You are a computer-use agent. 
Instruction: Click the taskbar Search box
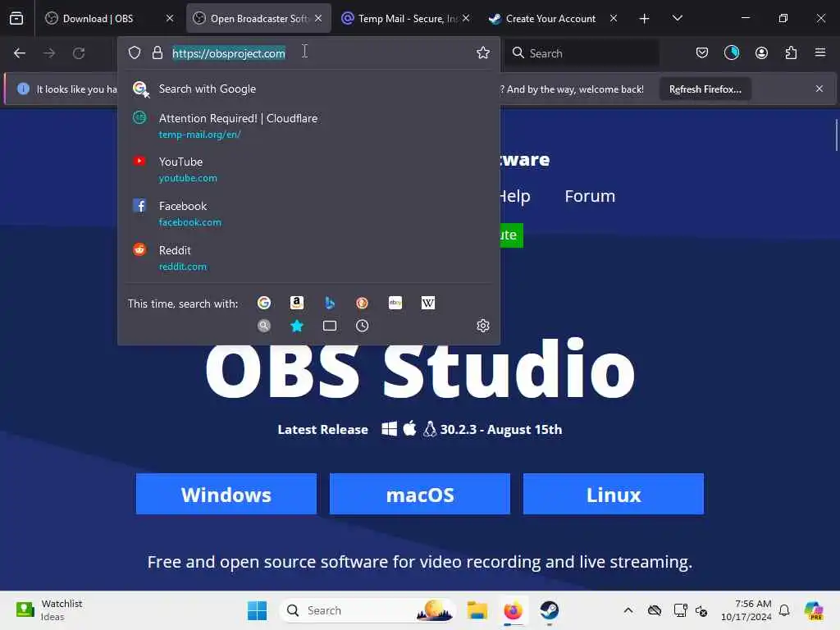coord(367,610)
